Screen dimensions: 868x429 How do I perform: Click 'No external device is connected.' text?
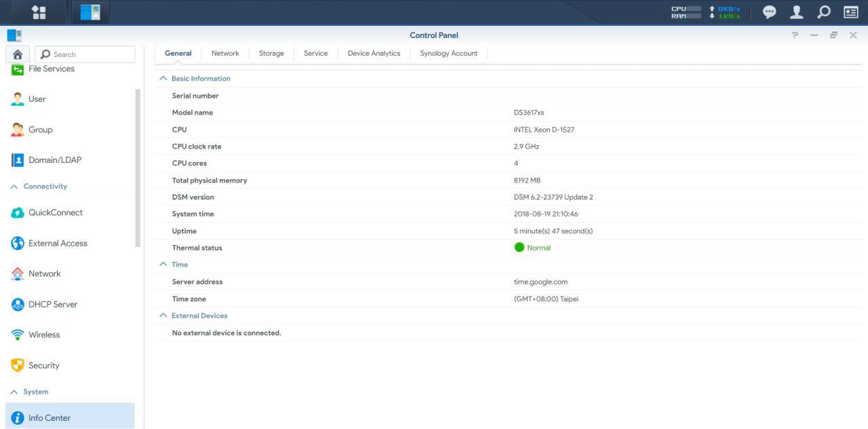pos(226,333)
